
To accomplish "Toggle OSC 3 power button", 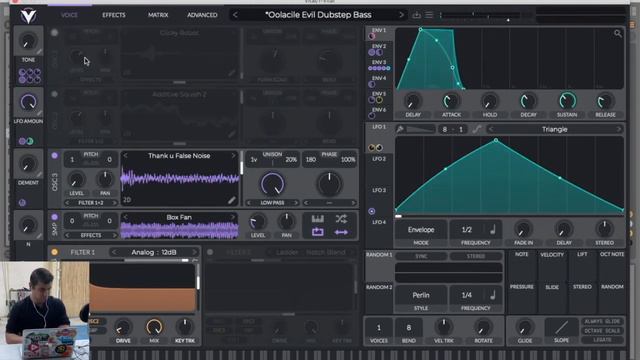I will point(55,156).
